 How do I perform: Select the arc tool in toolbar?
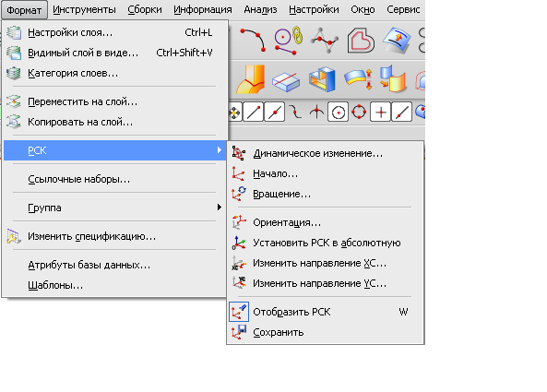pyautogui.click(x=254, y=41)
